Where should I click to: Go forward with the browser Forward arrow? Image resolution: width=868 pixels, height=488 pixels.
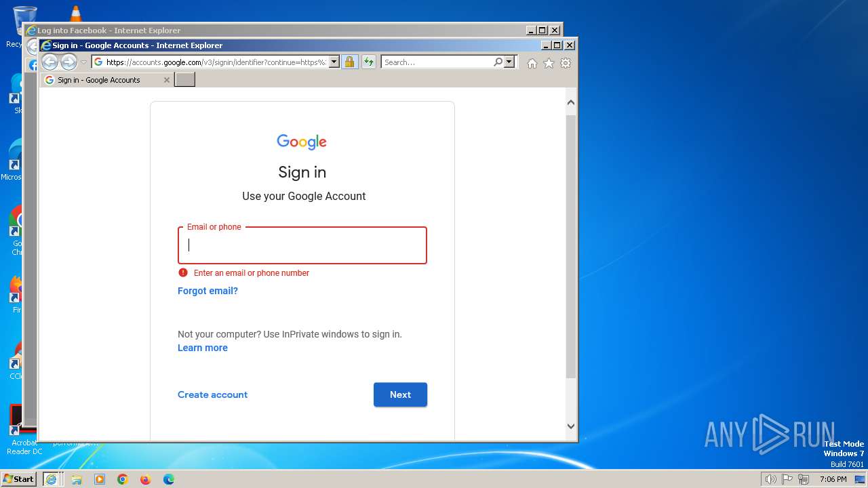pos(68,62)
